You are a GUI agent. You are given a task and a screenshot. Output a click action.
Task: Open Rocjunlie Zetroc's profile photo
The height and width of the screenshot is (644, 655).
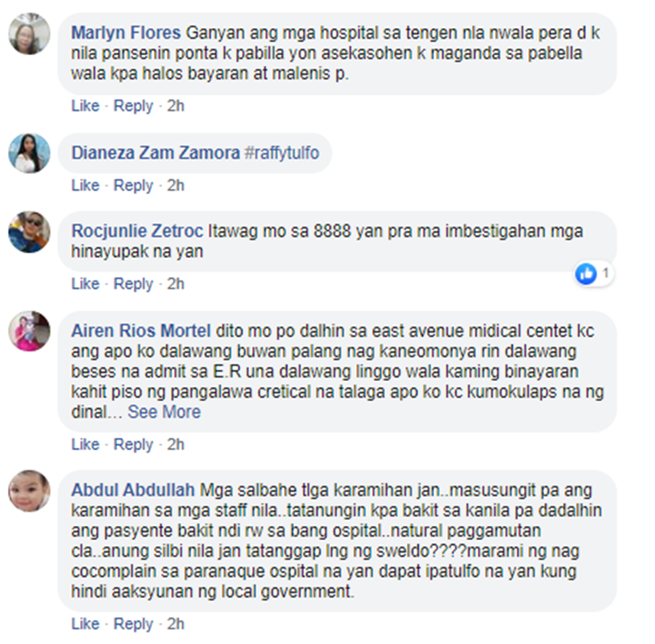29,232
